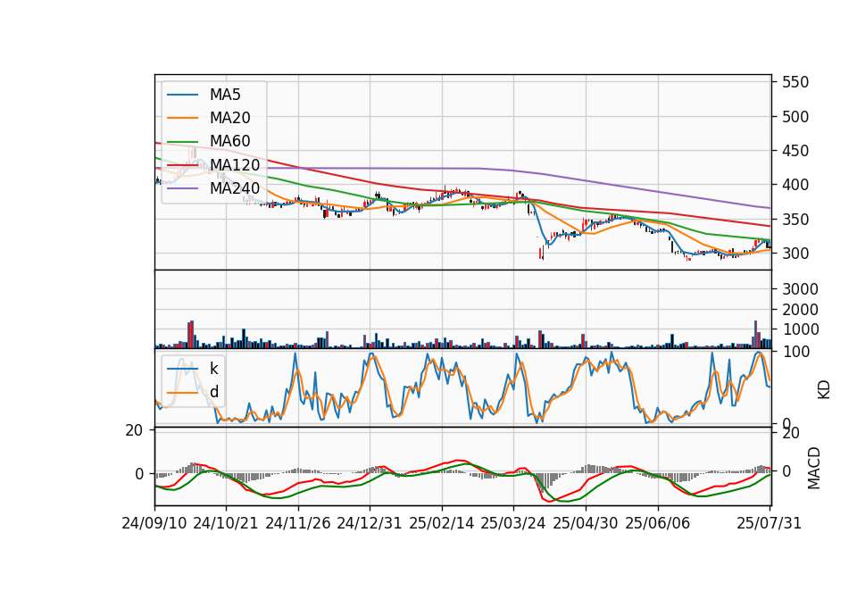Click the 2000 volume axis label
Screen dimensions: 857x616
point(800,310)
